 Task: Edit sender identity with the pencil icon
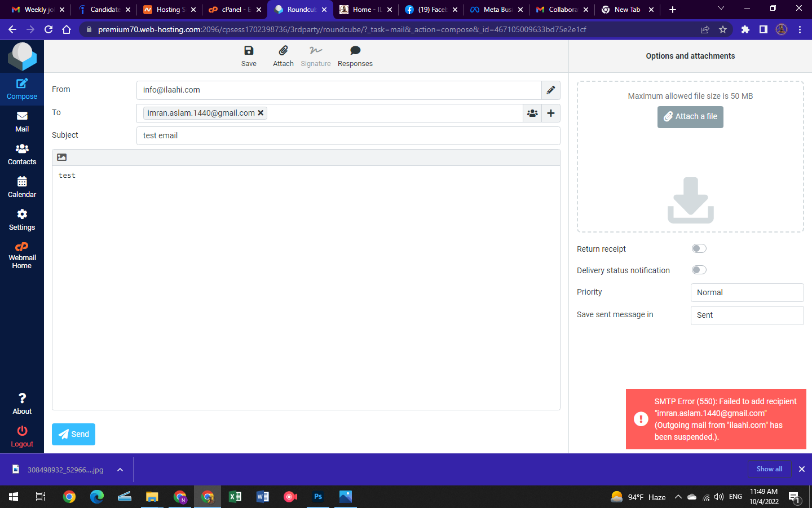pyautogui.click(x=551, y=90)
